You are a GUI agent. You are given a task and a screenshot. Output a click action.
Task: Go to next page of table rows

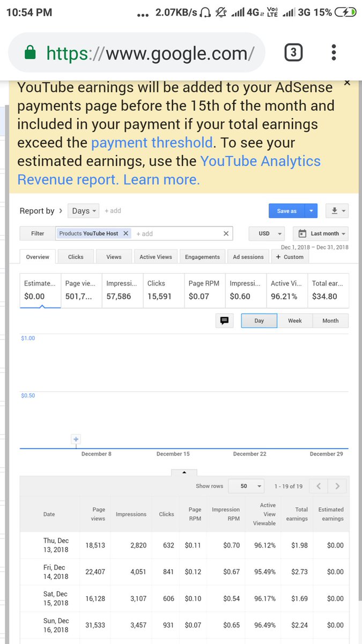click(337, 486)
